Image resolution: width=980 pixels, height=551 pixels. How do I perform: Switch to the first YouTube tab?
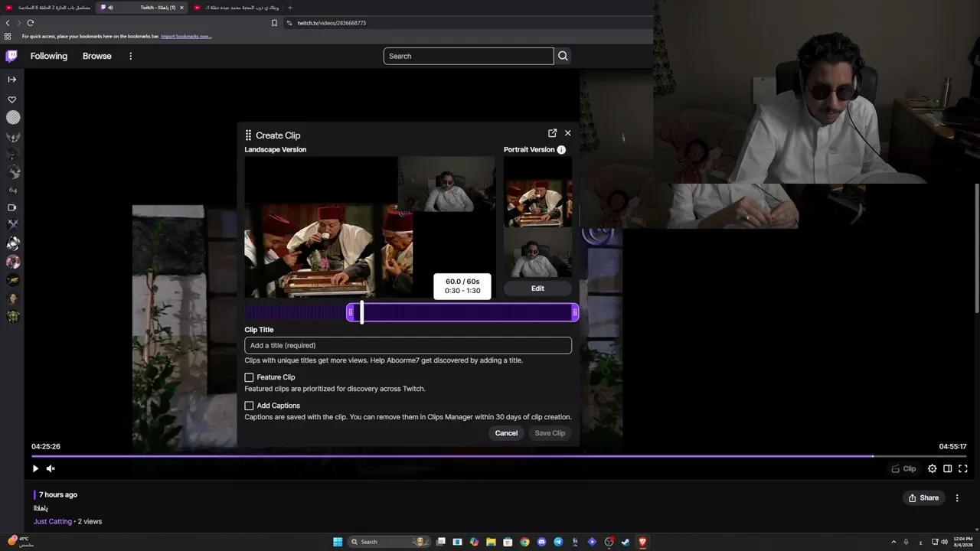tap(49, 8)
